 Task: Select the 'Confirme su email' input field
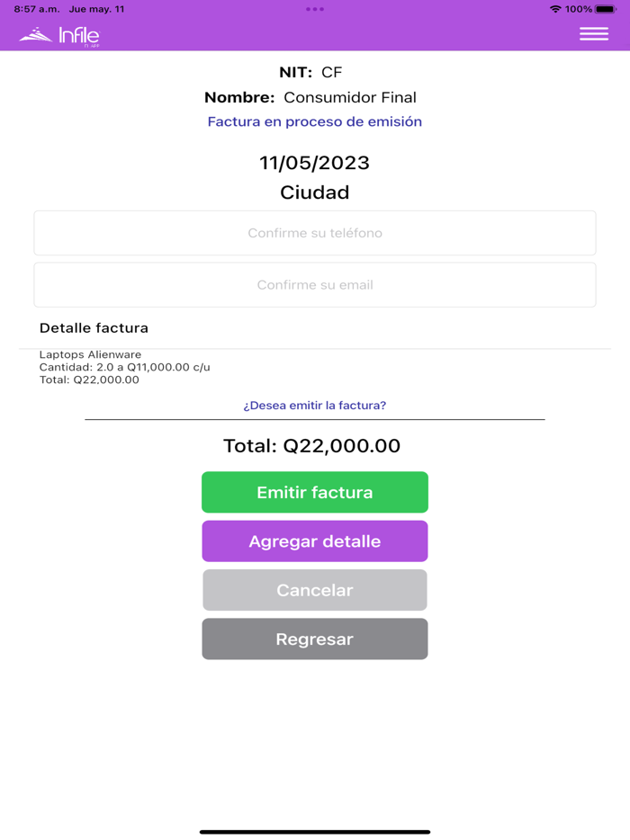pyautogui.click(x=314, y=284)
